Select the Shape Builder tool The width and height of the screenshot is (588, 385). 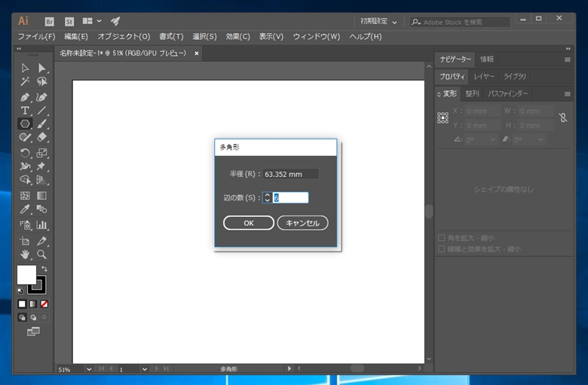(25, 179)
